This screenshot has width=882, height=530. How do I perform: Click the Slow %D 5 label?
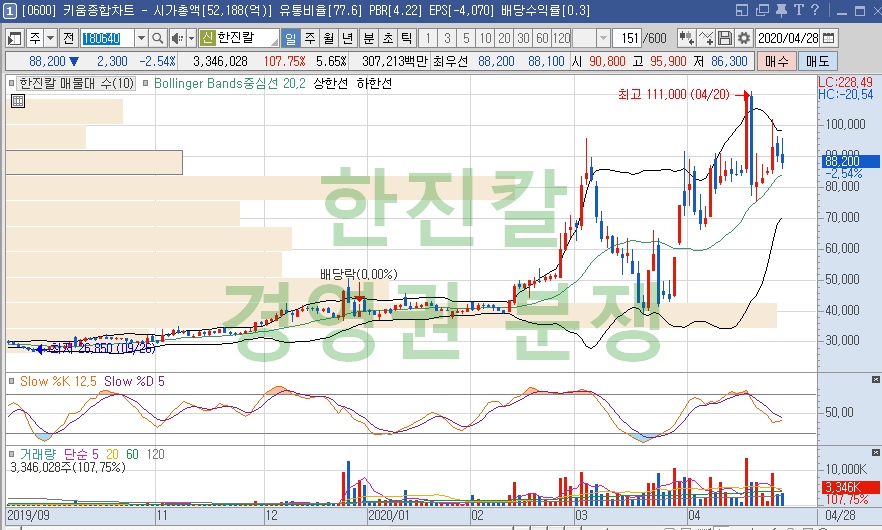[x=134, y=381]
